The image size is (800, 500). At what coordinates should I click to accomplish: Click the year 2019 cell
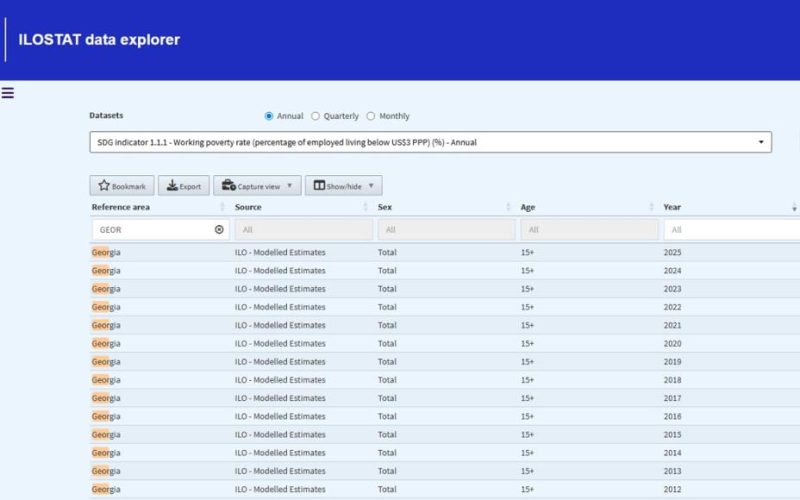point(672,361)
